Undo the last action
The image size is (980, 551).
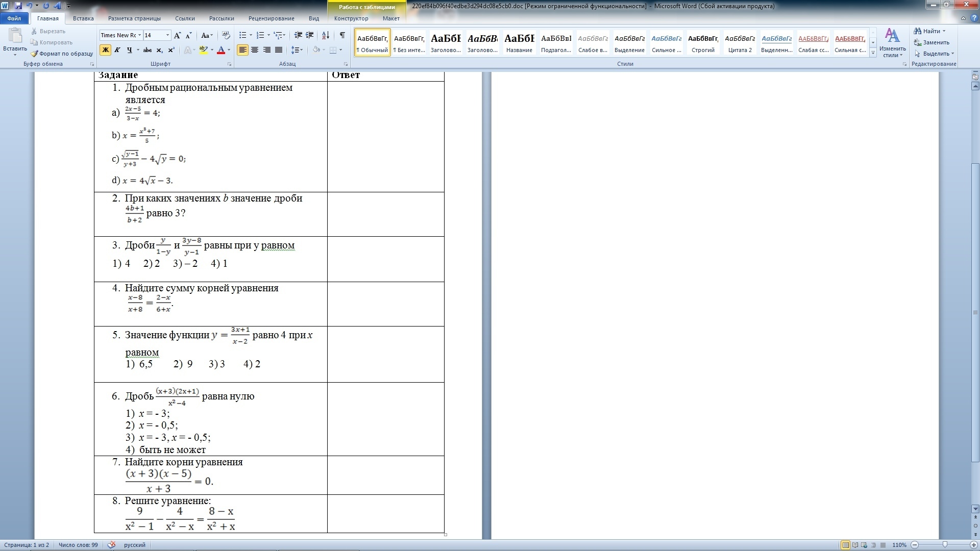(x=29, y=6)
